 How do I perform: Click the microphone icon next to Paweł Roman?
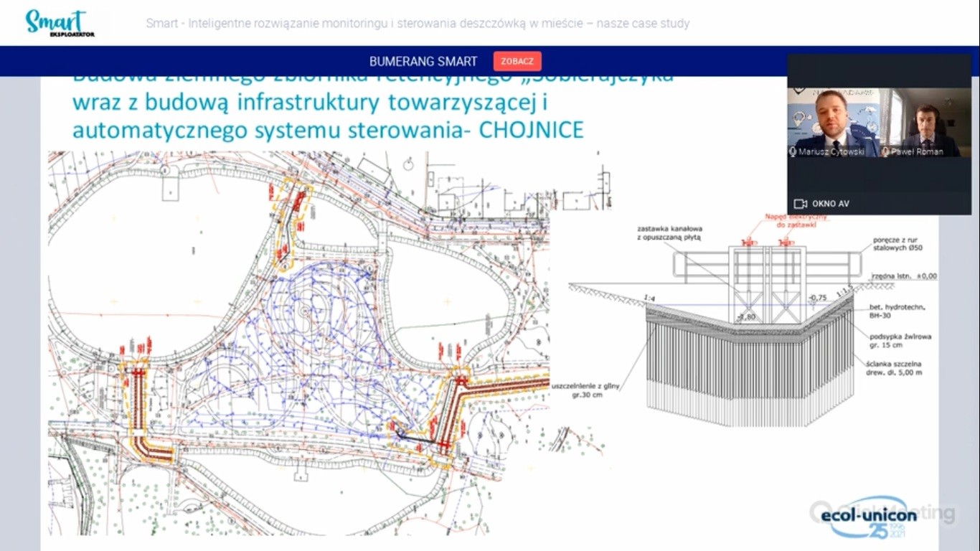(886, 152)
